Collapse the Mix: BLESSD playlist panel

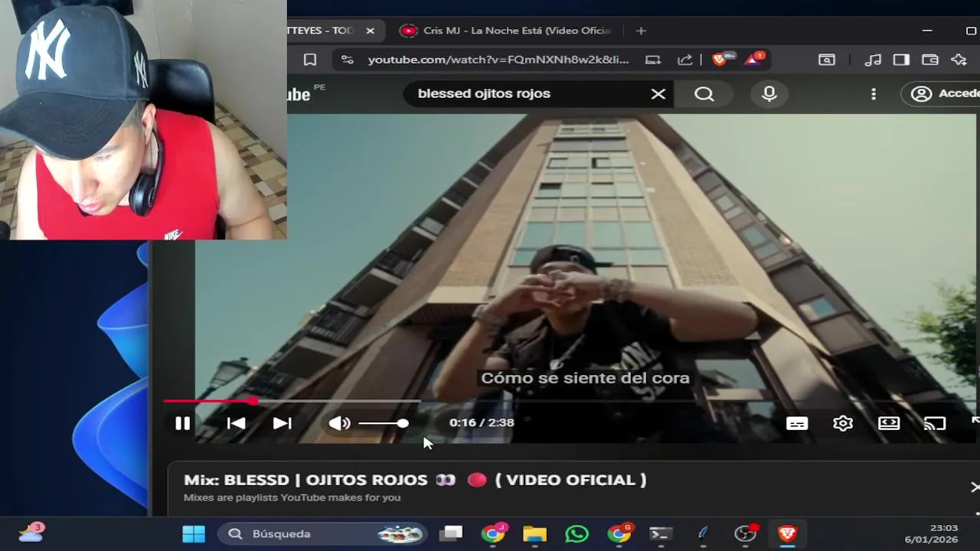(974, 487)
